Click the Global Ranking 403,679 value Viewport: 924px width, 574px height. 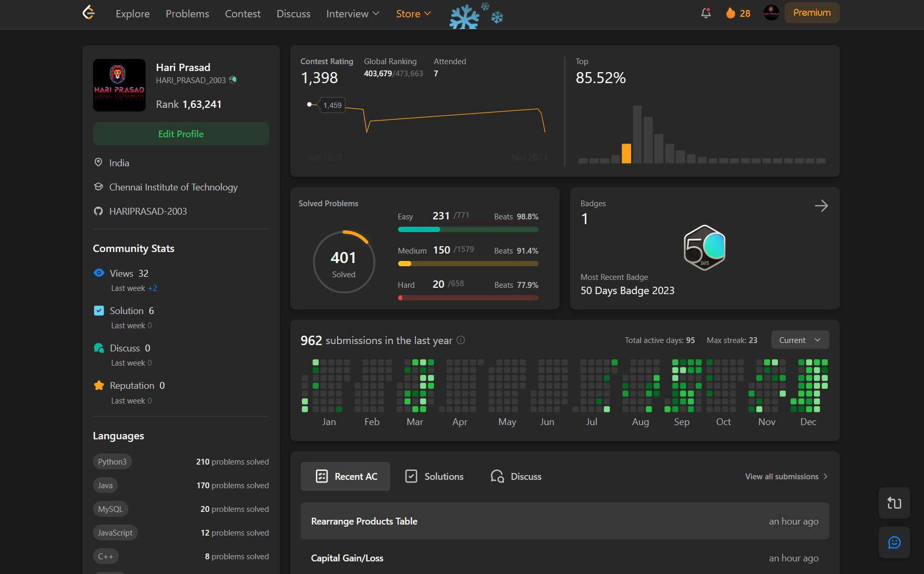coord(378,74)
